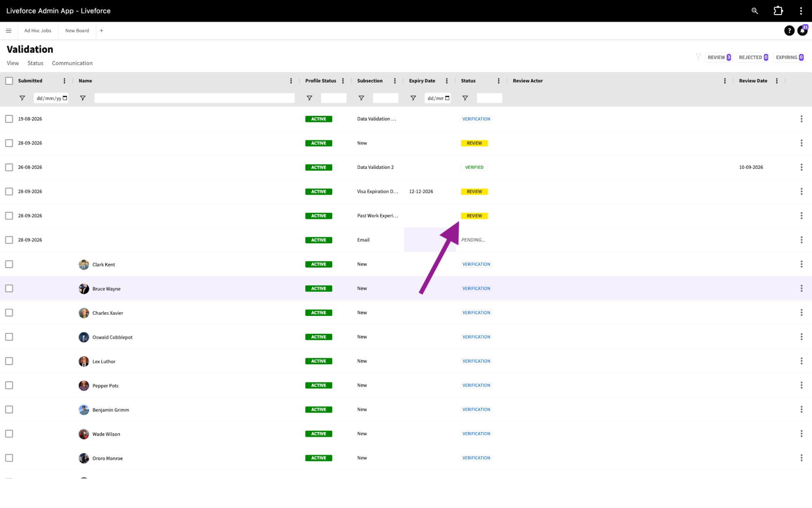Image resolution: width=812 pixels, height=508 pixels.
Task: Open the help question mark icon
Action: tap(789, 30)
